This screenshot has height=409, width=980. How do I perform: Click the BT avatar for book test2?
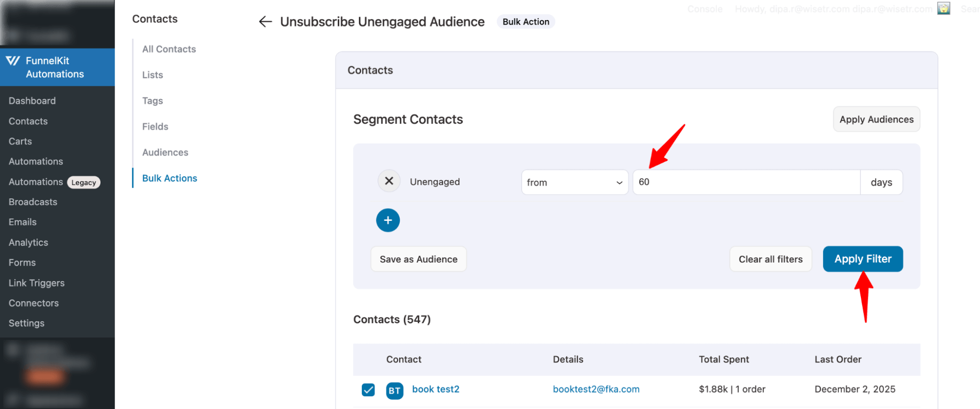point(395,390)
